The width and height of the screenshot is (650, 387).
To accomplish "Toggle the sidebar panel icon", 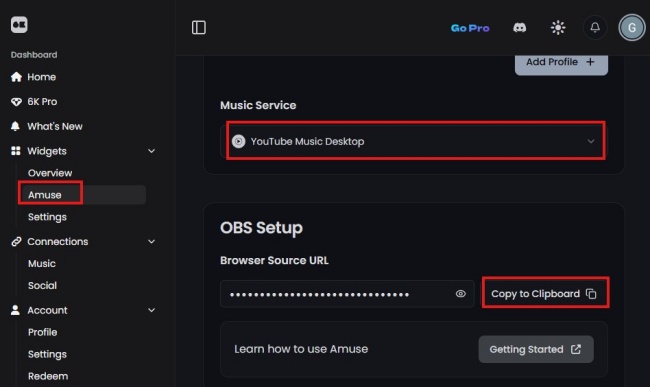I will [x=199, y=28].
